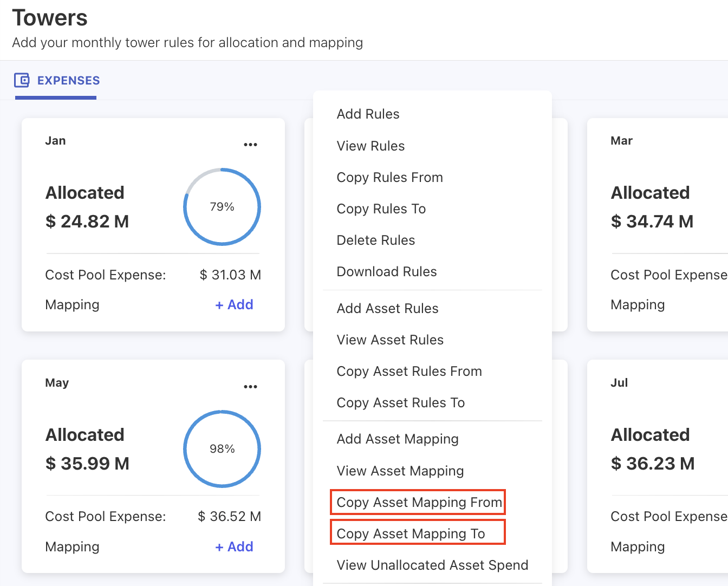Screen dimensions: 728x586
Task: Click the Expenses wallet icon
Action: (x=22, y=80)
